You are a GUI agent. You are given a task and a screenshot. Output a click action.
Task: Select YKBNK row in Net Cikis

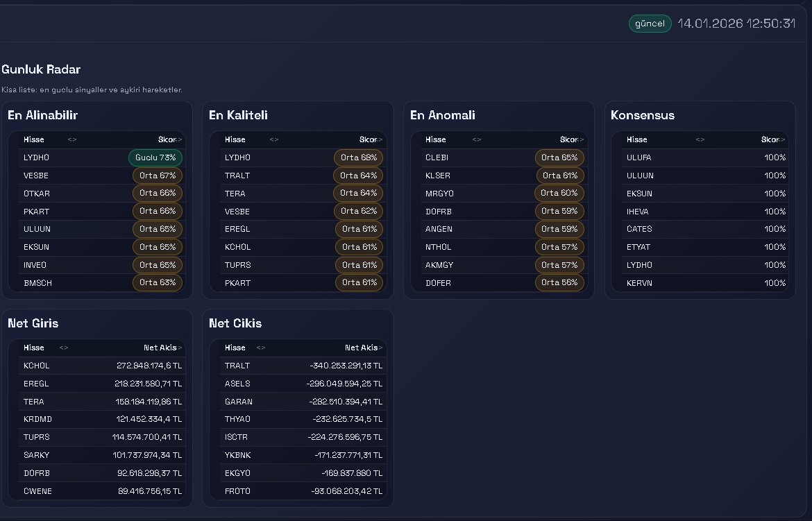click(x=303, y=455)
